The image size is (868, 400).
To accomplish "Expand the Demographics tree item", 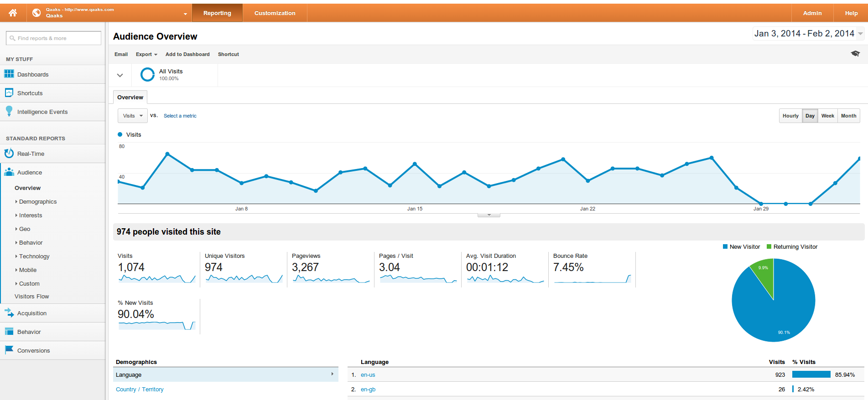I will (x=38, y=201).
